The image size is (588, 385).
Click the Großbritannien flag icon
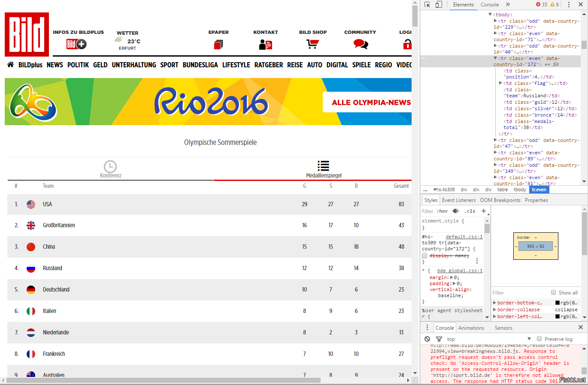click(x=31, y=226)
